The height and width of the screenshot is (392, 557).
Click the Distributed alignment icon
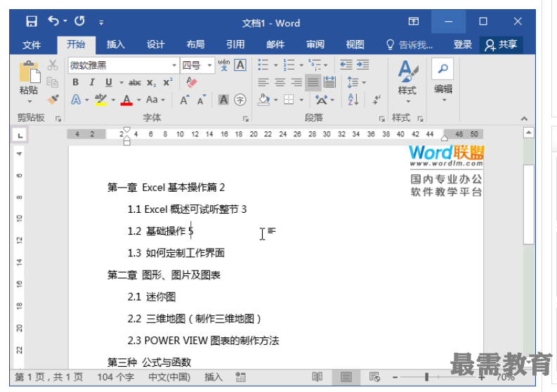point(329,82)
